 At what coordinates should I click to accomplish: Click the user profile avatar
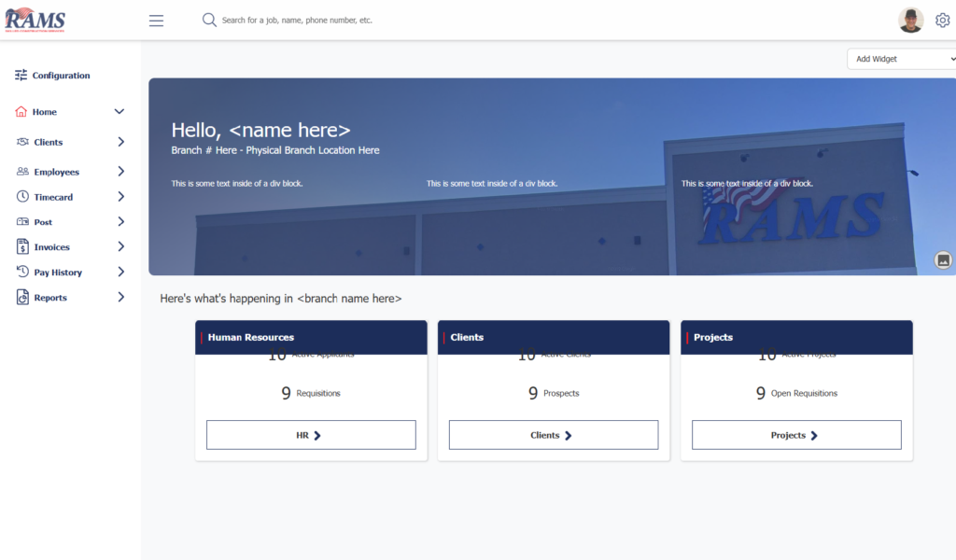pyautogui.click(x=910, y=21)
